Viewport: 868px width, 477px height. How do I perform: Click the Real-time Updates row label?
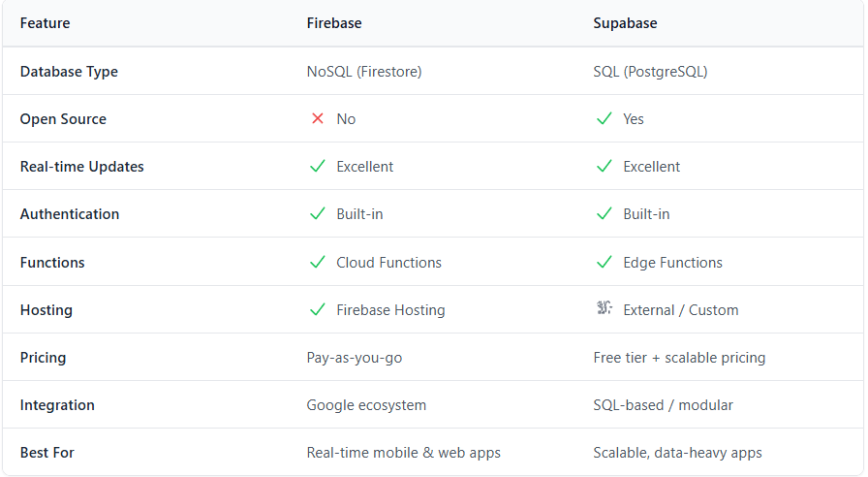(x=82, y=167)
